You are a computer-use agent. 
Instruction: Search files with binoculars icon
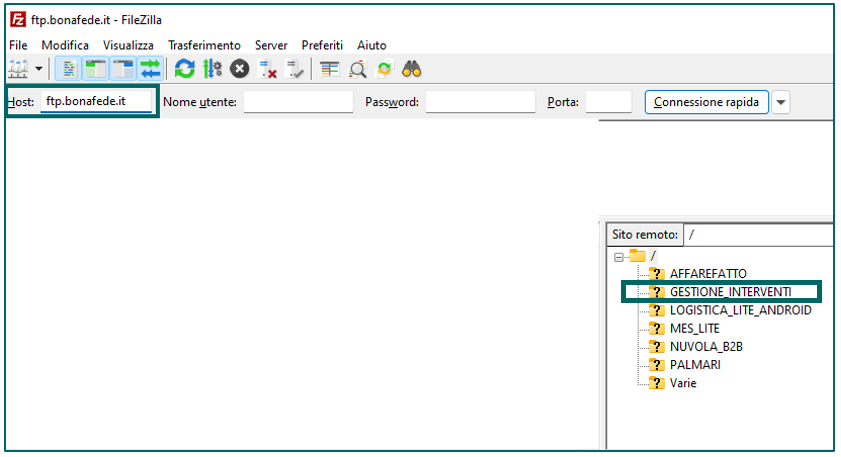click(x=412, y=69)
